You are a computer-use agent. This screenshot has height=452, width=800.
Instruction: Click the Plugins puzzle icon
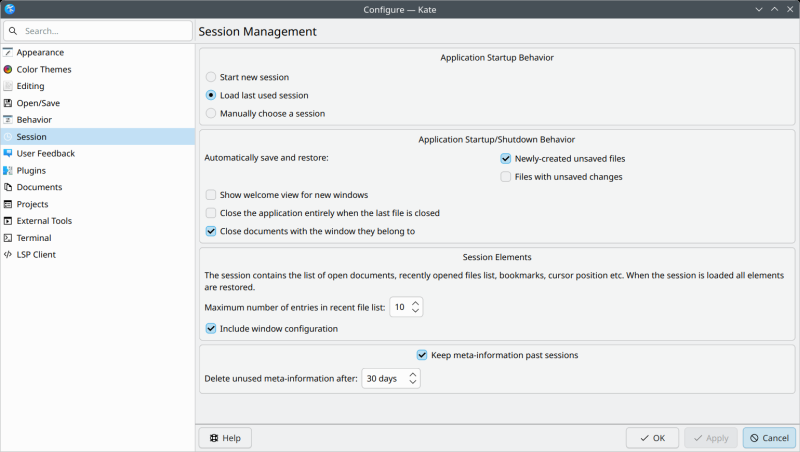[x=8, y=170]
